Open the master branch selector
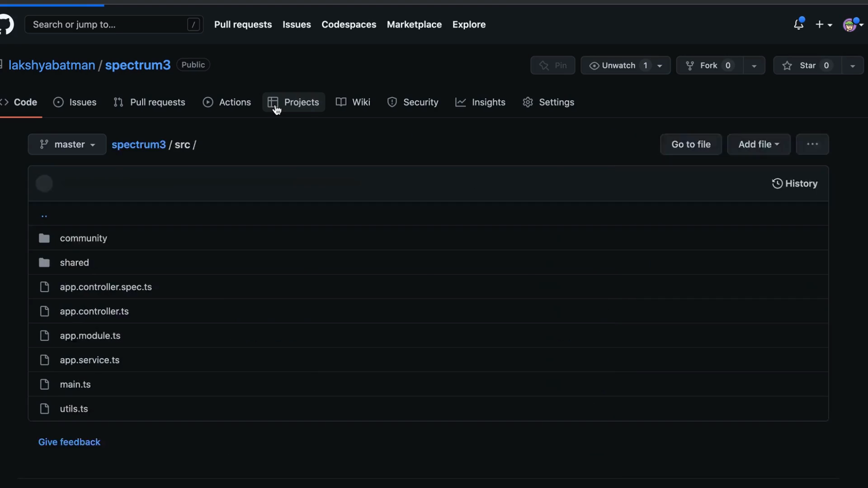The height and width of the screenshot is (488, 868). (67, 145)
